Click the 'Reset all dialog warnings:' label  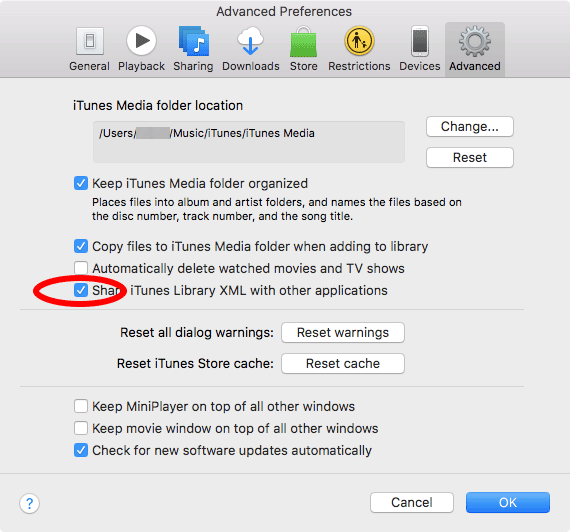point(197,333)
